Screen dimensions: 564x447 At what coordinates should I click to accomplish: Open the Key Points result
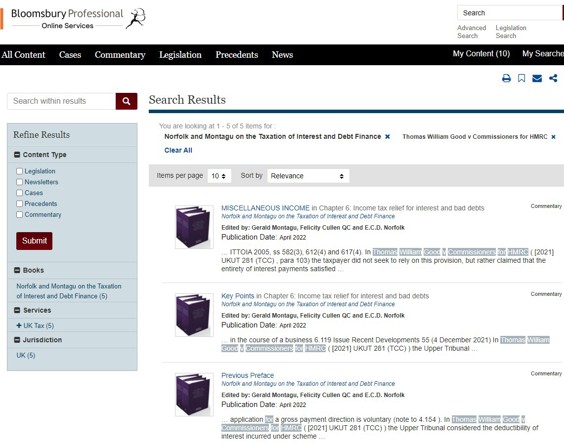237,296
